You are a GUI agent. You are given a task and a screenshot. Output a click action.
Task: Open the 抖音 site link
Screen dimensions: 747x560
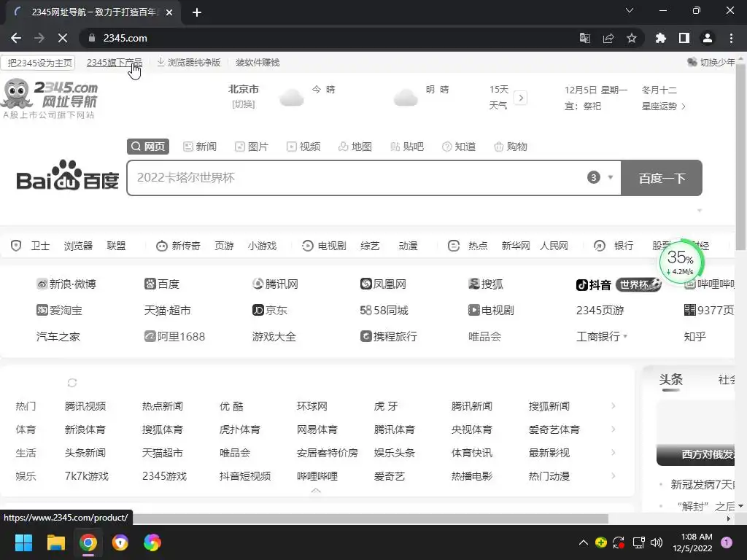point(594,285)
